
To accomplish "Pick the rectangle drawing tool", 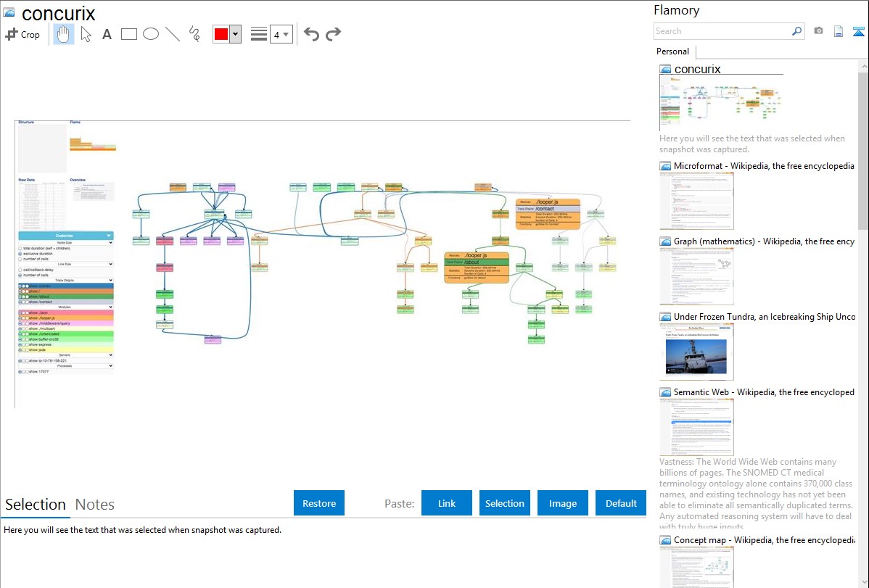I will tap(128, 34).
